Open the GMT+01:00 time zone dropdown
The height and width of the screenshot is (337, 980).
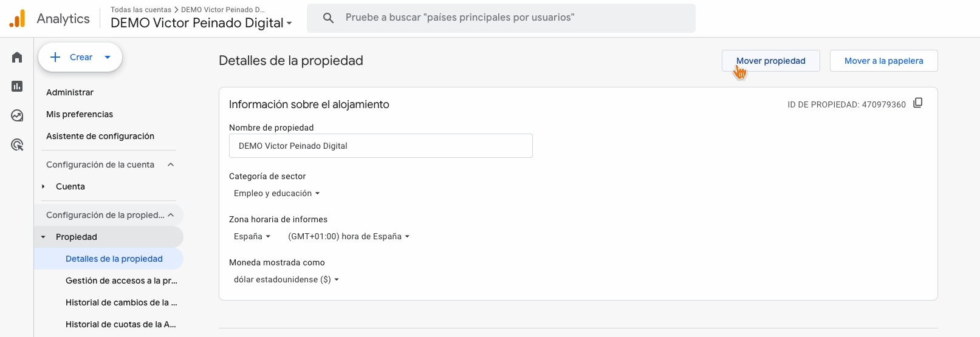(x=348, y=236)
